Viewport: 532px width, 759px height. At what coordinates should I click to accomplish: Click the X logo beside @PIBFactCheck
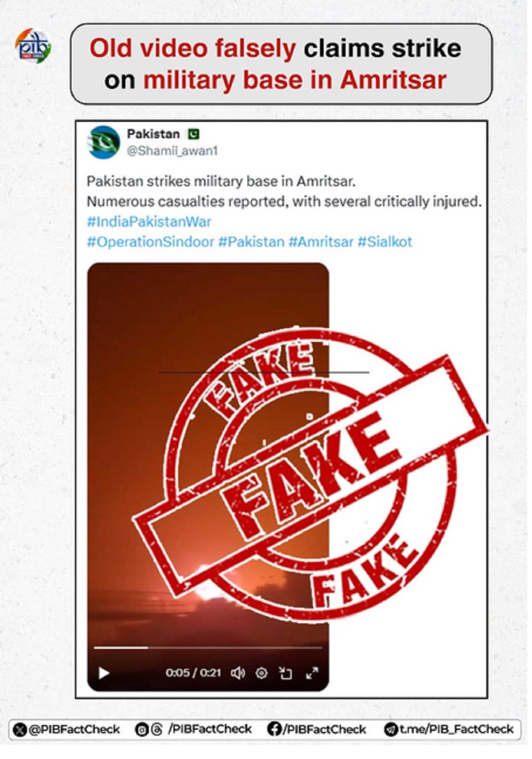[x=20, y=730]
